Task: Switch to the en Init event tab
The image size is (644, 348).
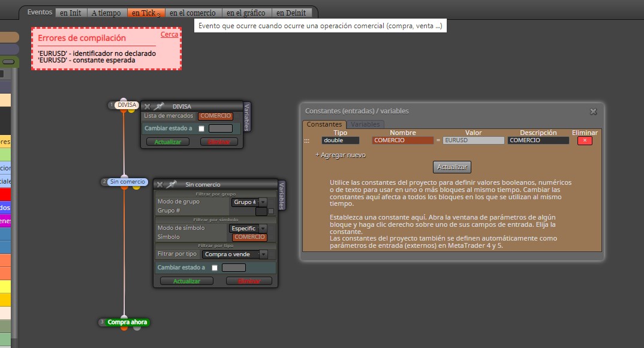Action: coord(71,13)
